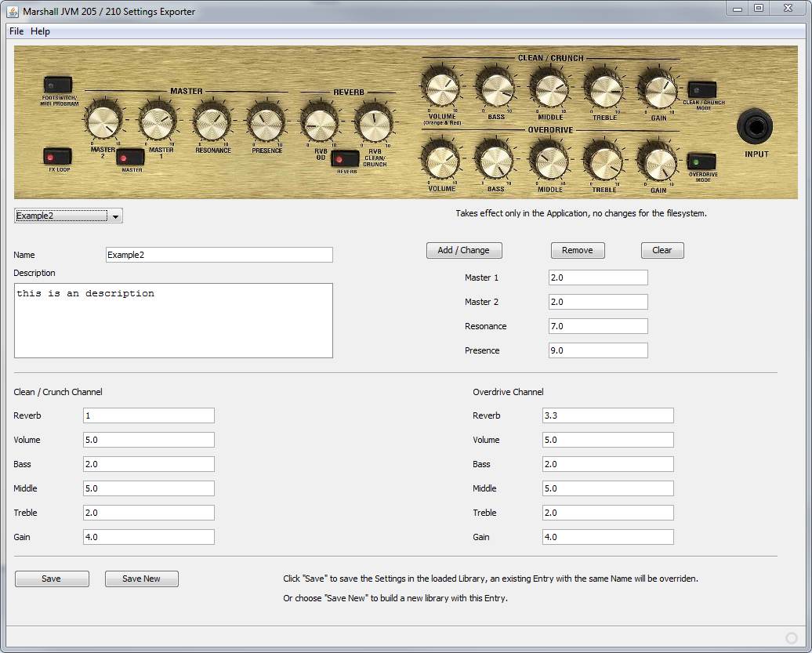Click the Save New button
This screenshot has height=653, width=812.
pos(141,579)
